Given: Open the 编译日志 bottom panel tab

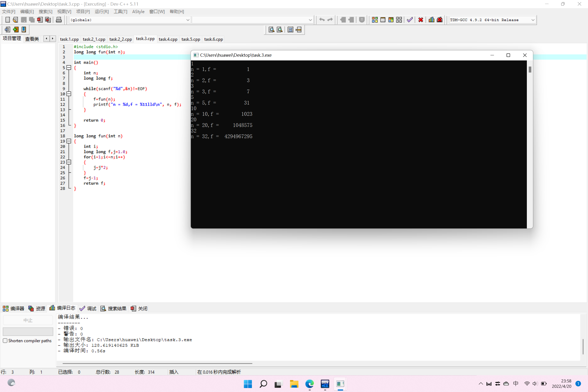Looking at the screenshot, I should pyautogui.click(x=62, y=308).
